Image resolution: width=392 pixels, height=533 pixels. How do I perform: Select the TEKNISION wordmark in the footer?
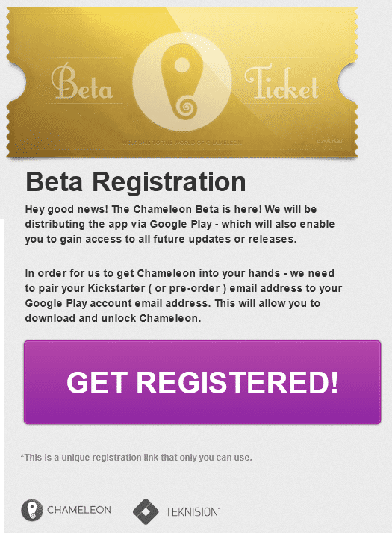pos(193,512)
